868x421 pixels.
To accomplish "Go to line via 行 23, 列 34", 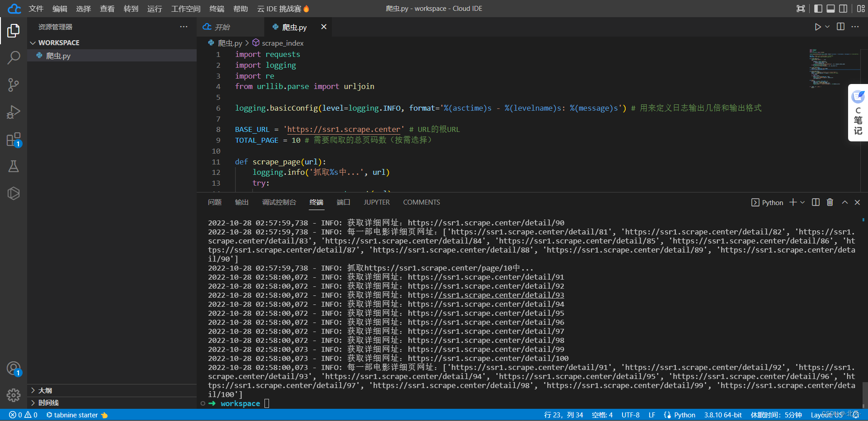I will pyautogui.click(x=564, y=415).
